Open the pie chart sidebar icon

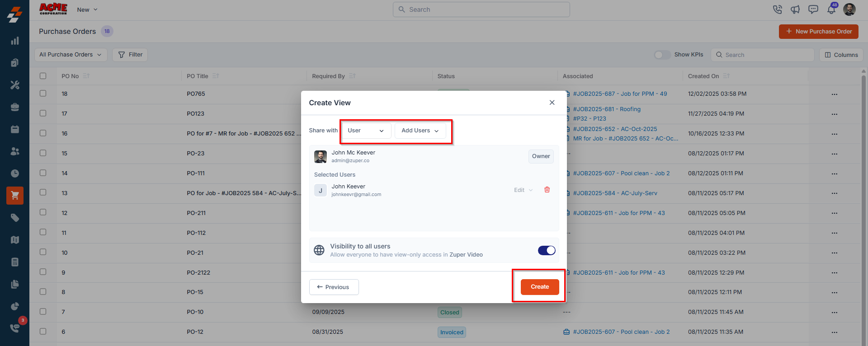tap(15, 306)
